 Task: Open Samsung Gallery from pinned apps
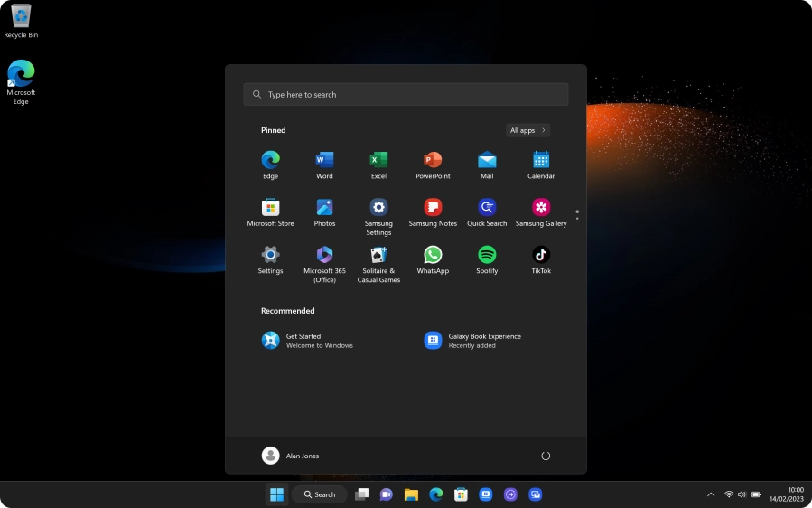541,209
